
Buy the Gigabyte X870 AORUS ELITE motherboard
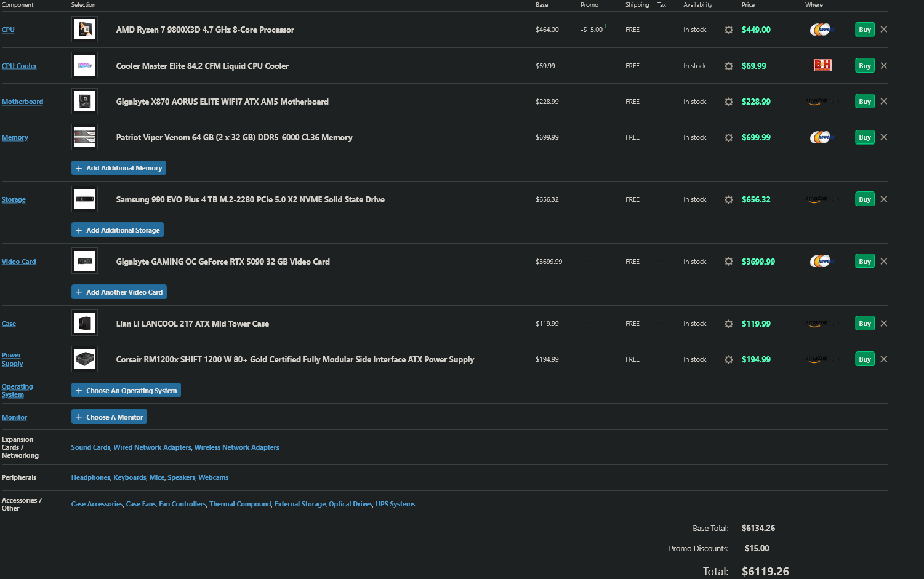pyautogui.click(x=865, y=102)
